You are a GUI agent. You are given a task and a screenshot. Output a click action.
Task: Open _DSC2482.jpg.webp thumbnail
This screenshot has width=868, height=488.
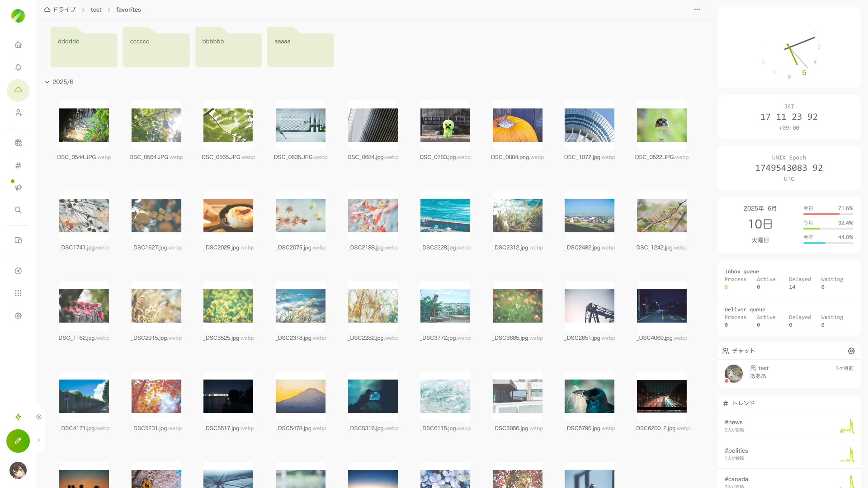[x=590, y=216]
